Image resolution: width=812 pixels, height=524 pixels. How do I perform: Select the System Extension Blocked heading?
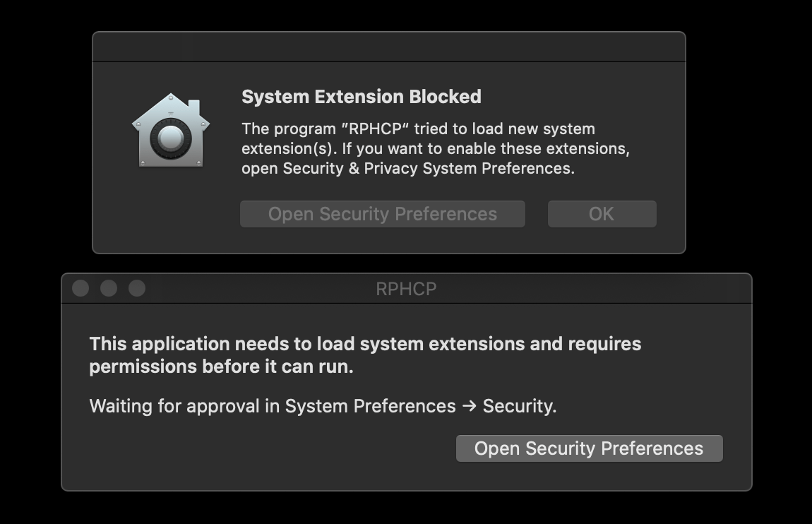pyautogui.click(x=362, y=96)
